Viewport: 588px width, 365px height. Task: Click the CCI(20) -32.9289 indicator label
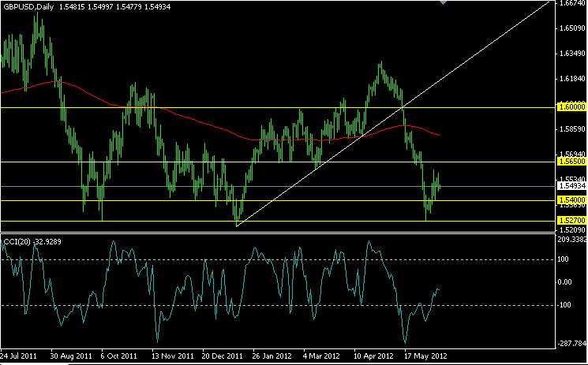[x=32, y=242]
